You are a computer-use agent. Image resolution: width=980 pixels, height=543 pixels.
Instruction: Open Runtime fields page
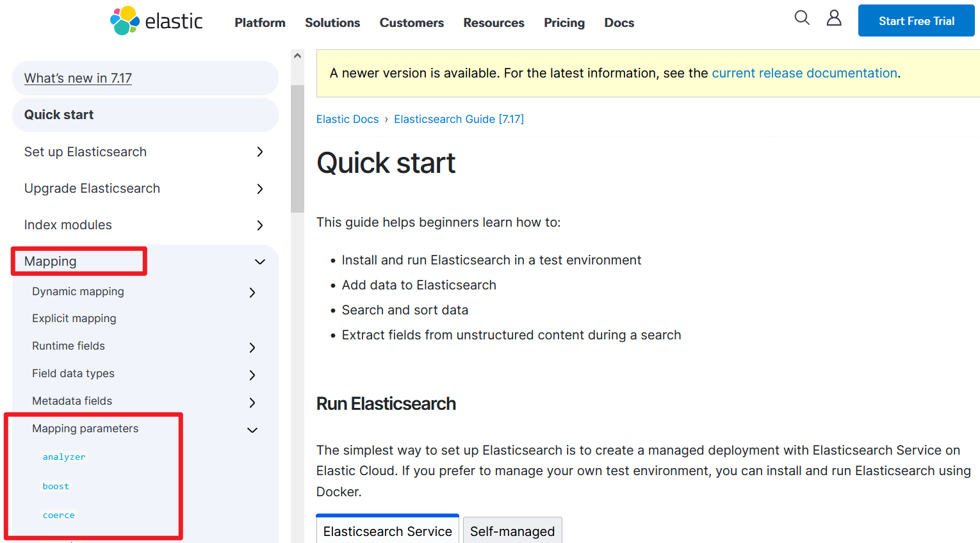coord(69,346)
